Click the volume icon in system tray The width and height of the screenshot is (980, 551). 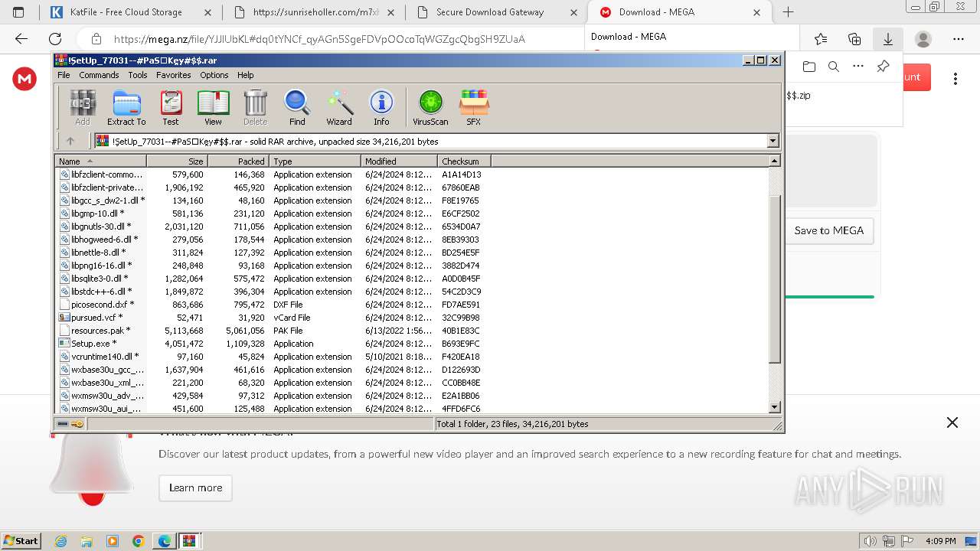tap(871, 541)
